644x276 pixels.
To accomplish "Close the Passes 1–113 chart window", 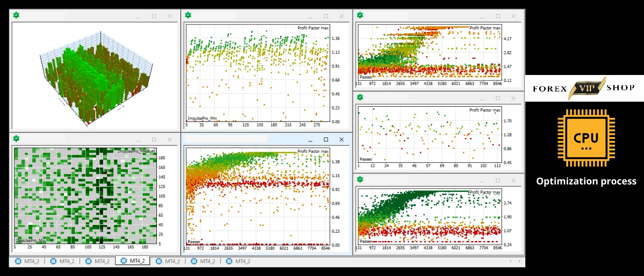I will click(513, 98).
